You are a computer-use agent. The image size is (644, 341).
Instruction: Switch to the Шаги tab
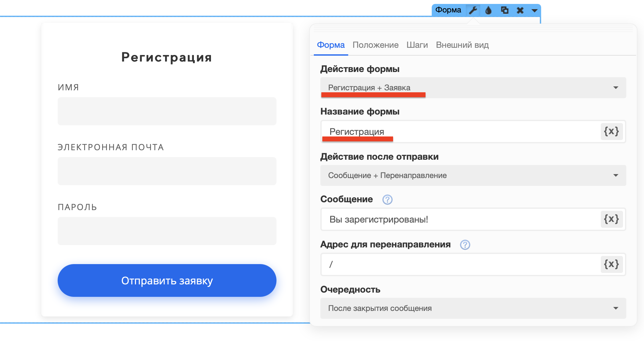click(x=417, y=45)
